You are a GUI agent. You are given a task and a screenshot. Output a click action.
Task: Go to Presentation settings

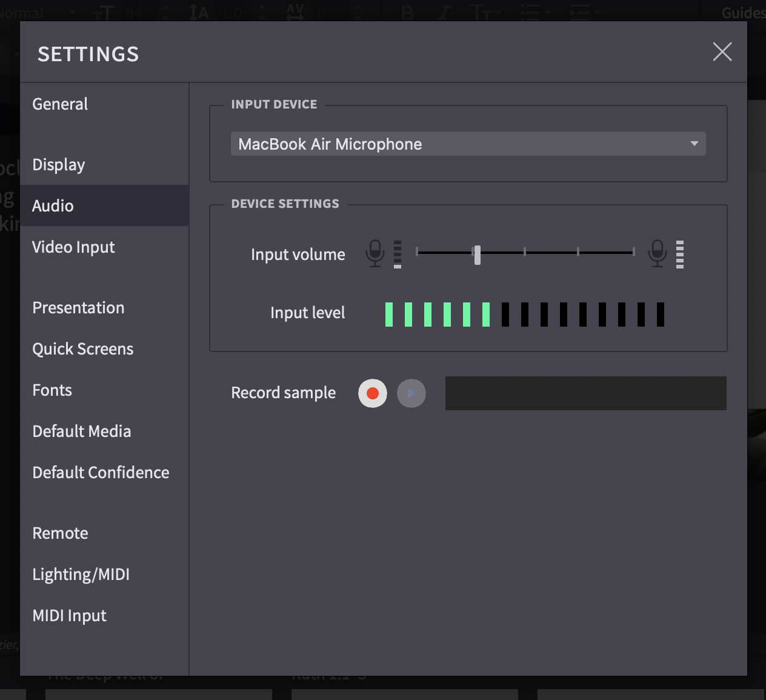click(x=104, y=307)
